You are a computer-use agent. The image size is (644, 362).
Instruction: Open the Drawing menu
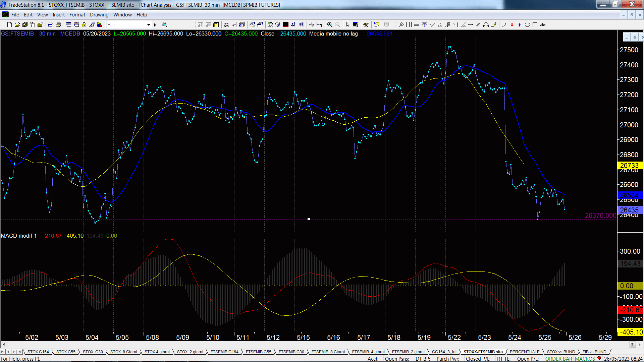(99, 15)
